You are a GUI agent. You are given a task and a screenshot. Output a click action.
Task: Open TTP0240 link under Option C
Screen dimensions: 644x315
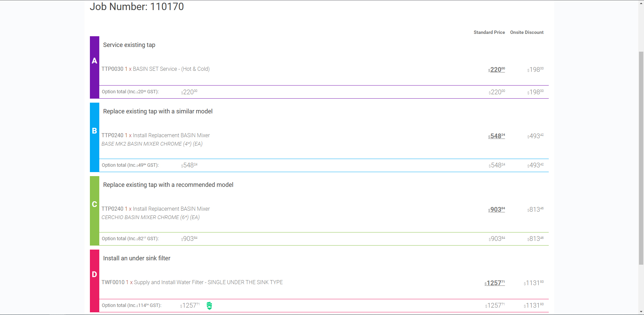112,209
